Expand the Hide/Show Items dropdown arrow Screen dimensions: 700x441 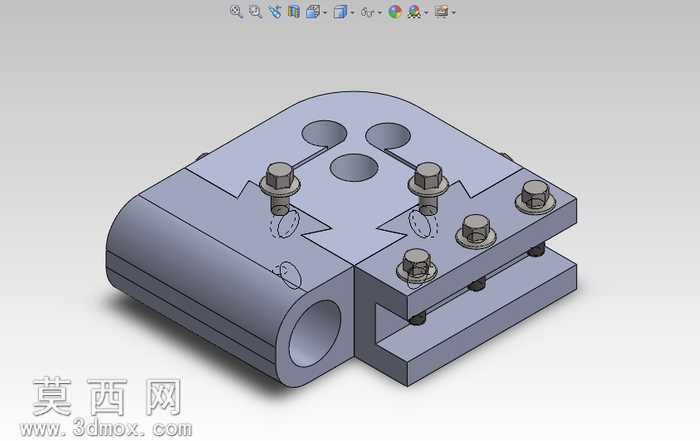380,12
